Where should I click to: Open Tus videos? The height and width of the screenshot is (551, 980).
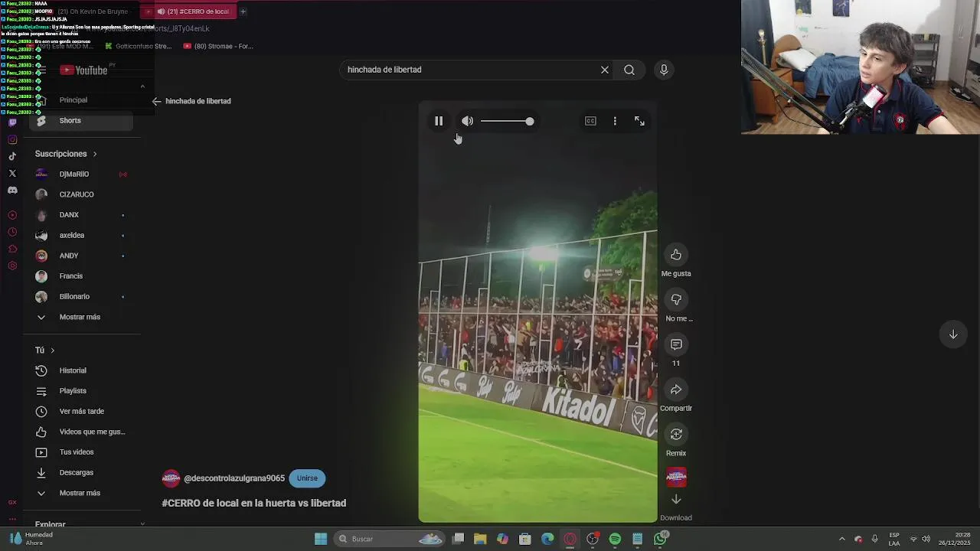coord(81,452)
